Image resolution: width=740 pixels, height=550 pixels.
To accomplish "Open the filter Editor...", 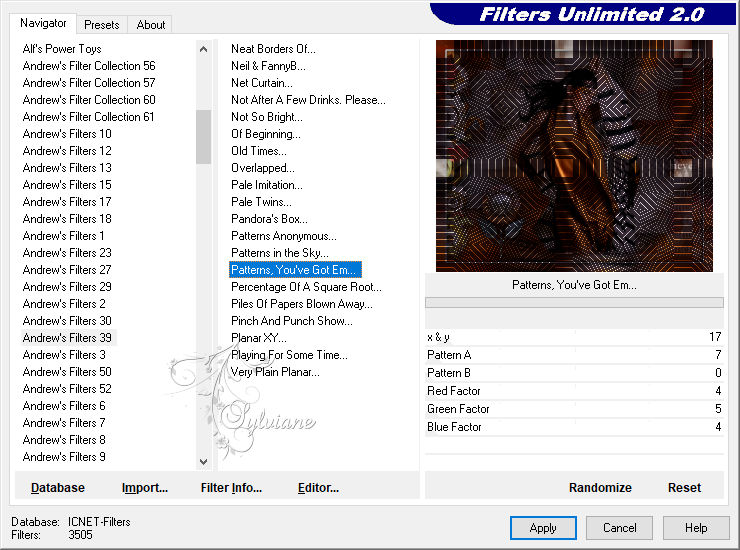I will click(x=318, y=488).
